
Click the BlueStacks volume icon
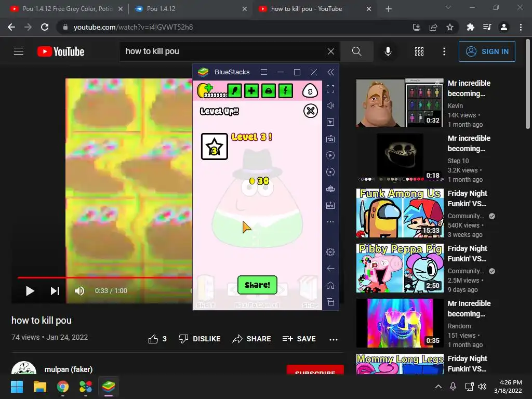pyautogui.click(x=330, y=105)
